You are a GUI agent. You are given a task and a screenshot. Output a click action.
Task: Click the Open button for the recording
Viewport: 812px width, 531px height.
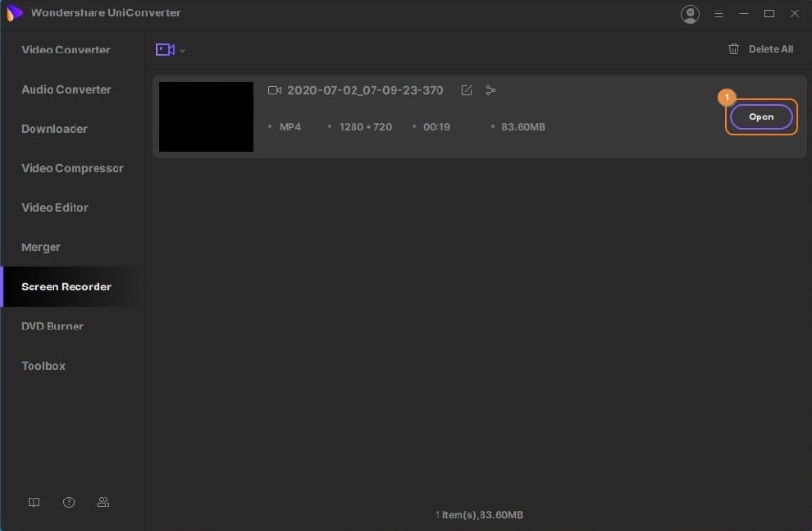[x=760, y=117]
